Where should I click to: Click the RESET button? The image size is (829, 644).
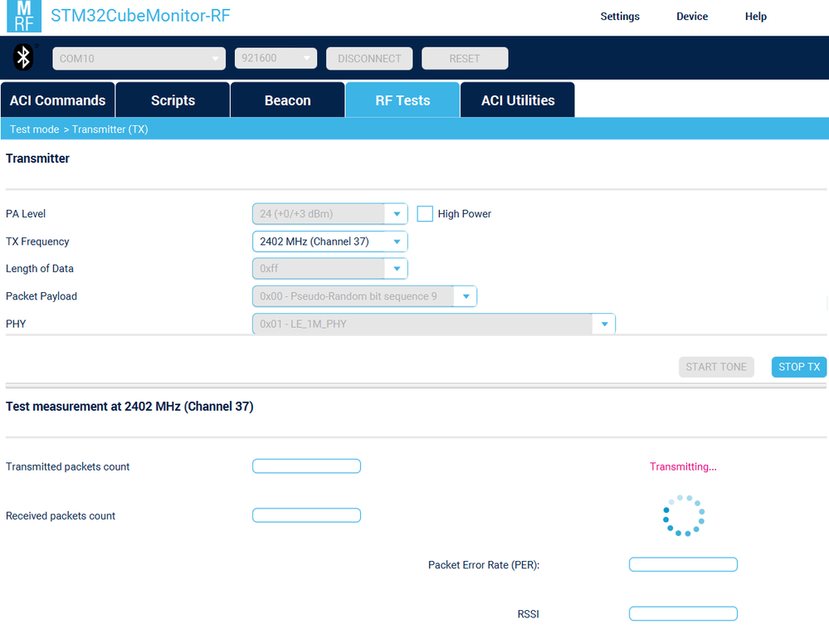465,58
